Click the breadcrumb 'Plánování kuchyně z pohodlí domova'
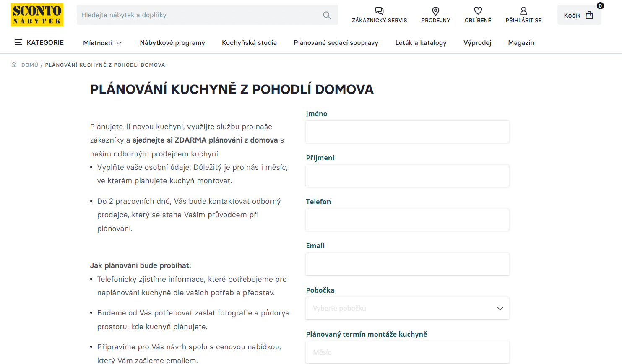The image size is (622, 364). [105, 65]
